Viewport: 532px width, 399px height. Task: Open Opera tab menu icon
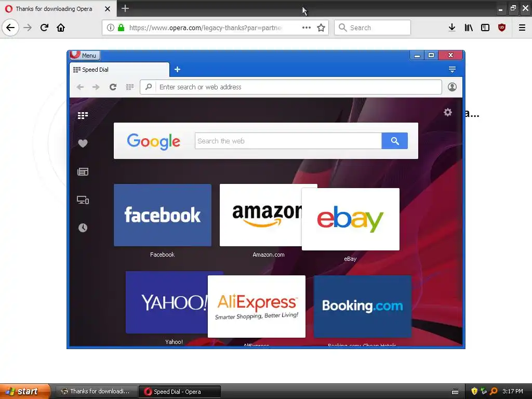tap(452, 70)
